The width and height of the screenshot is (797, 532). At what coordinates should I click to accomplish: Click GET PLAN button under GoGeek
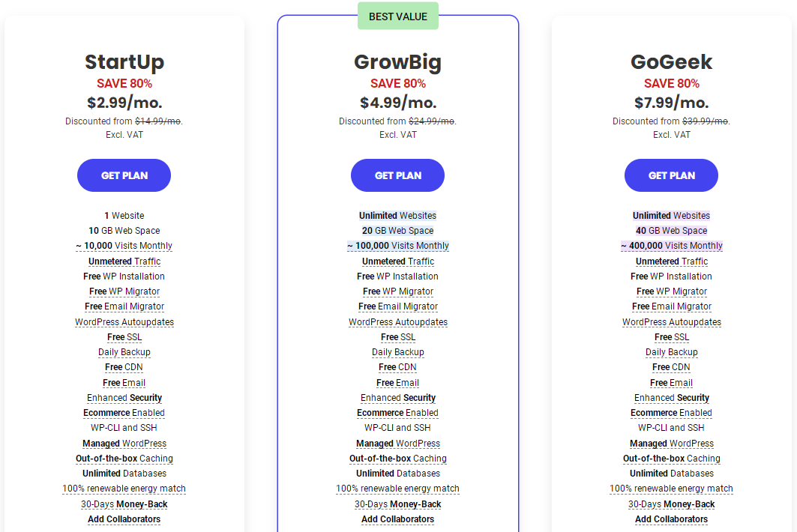(x=671, y=175)
